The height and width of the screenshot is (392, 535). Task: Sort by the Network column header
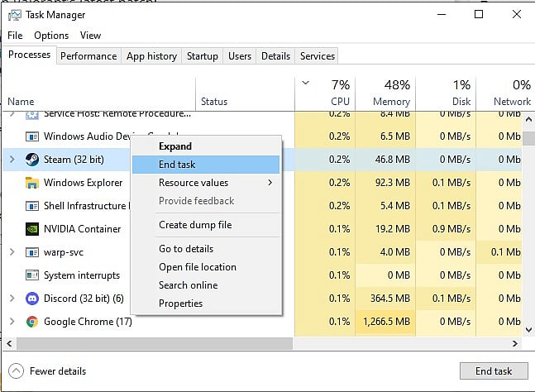[504, 93]
